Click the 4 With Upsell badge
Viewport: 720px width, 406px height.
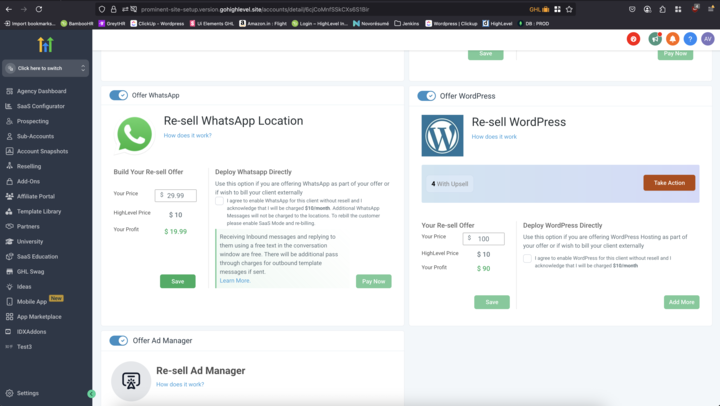pos(450,184)
